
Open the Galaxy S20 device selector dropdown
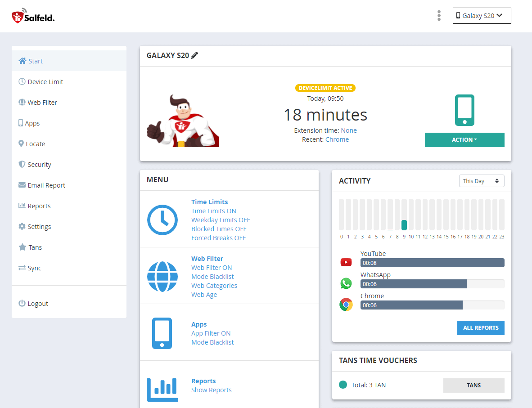pyautogui.click(x=482, y=16)
